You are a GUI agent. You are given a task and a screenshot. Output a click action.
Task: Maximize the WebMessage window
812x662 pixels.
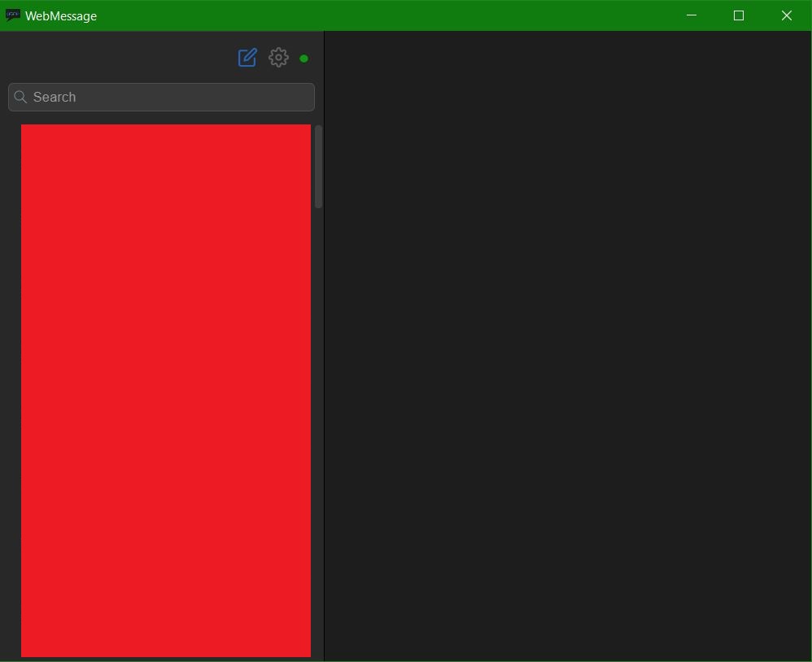click(738, 15)
